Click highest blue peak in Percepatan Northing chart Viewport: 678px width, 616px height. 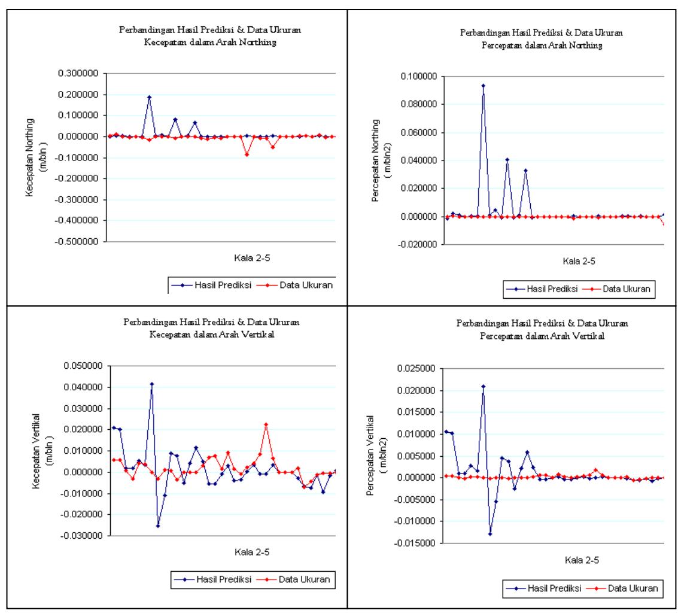(483, 86)
